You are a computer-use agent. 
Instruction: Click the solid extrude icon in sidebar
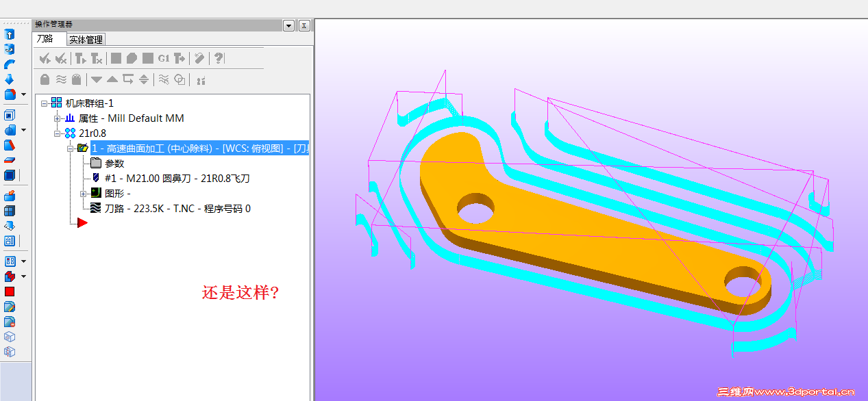[x=10, y=34]
